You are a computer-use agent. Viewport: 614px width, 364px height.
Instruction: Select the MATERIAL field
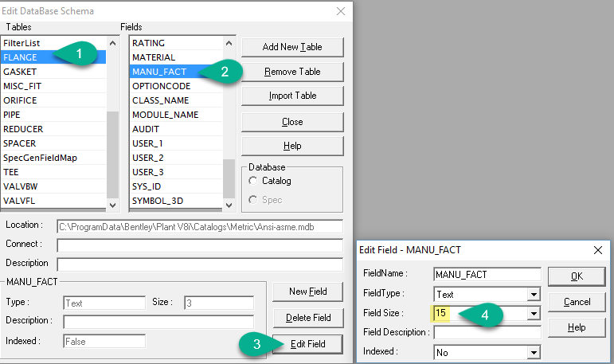tap(176, 57)
